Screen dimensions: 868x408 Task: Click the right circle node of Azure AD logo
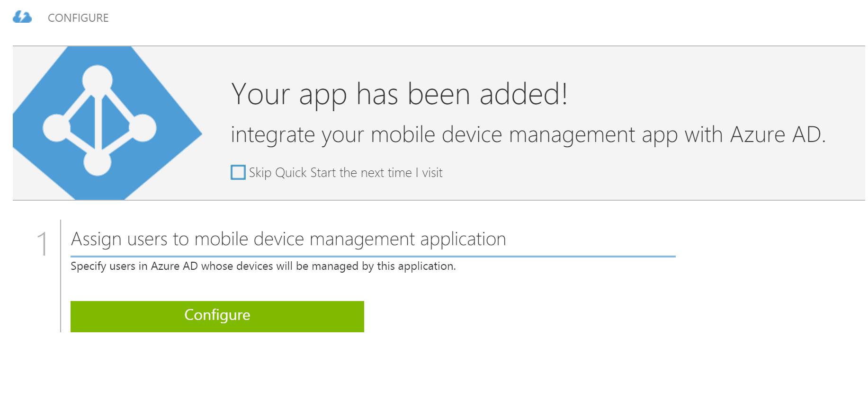click(x=143, y=128)
